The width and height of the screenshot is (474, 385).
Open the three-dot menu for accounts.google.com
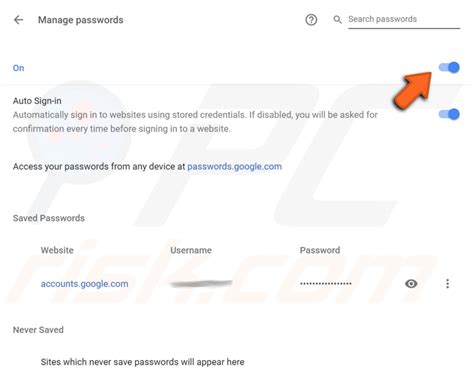coord(447,284)
